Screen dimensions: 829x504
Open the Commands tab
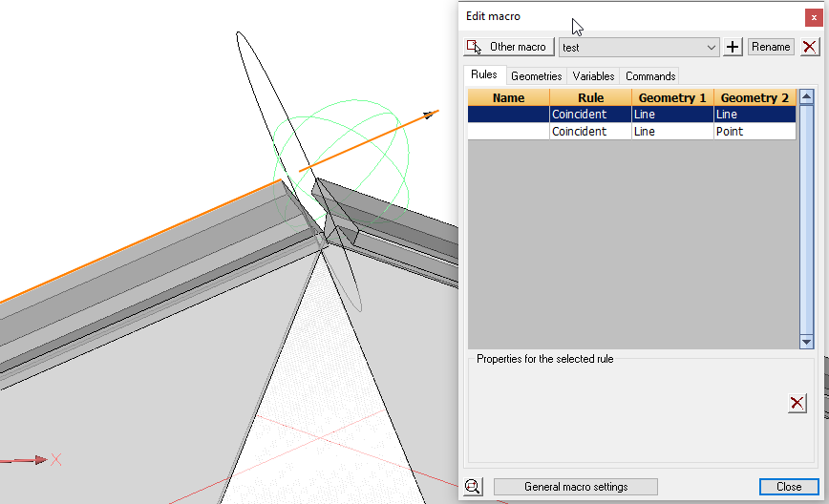(x=650, y=76)
